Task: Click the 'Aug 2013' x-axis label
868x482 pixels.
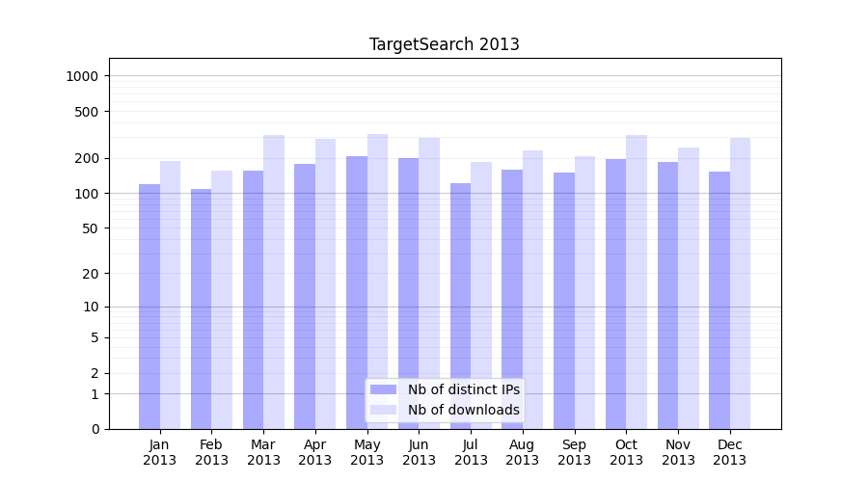Action: pyautogui.click(x=523, y=452)
